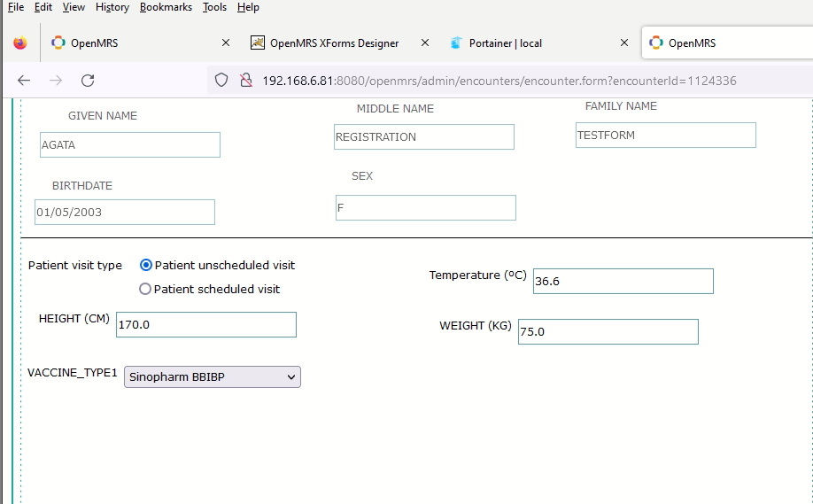Open the Help menu
The image size is (813, 504).
tap(248, 7)
